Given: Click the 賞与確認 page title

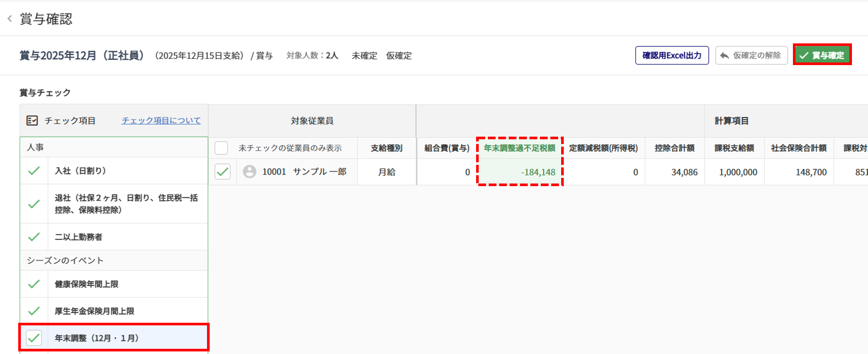Looking at the screenshot, I should [x=46, y=19].
